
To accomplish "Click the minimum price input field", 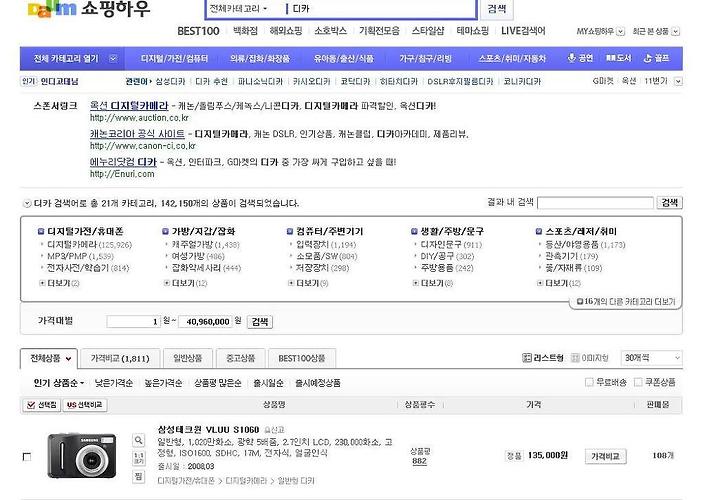I will pos(134,321).
